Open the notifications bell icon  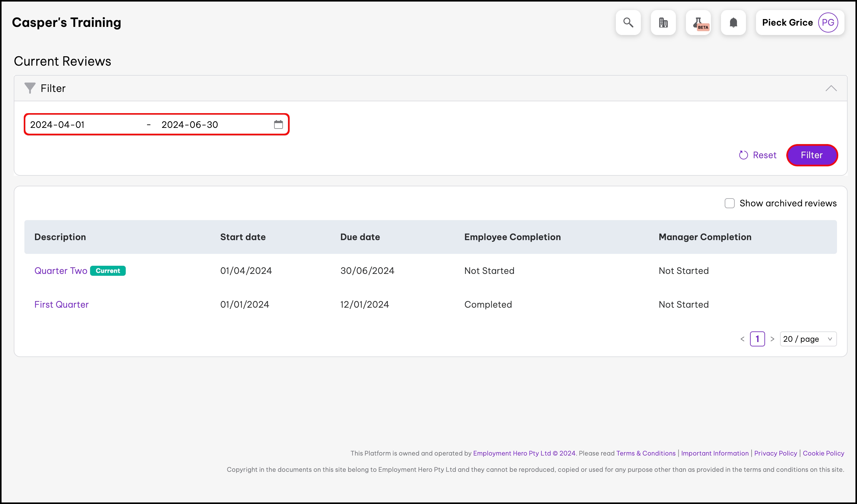[x=733, y=23]
